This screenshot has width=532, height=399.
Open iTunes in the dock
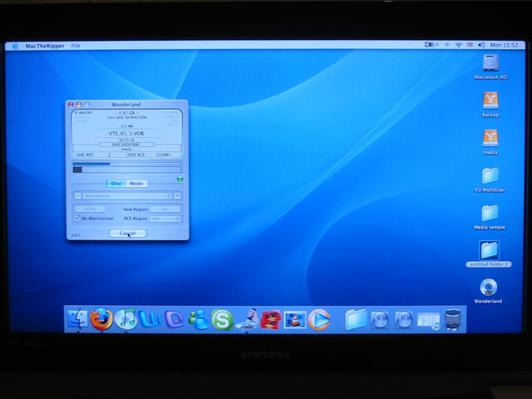[x=126, y=319]
